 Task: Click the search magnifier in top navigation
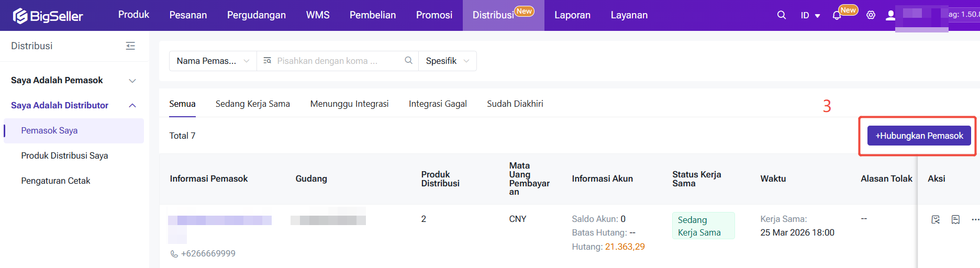click(x=781, y=15)
